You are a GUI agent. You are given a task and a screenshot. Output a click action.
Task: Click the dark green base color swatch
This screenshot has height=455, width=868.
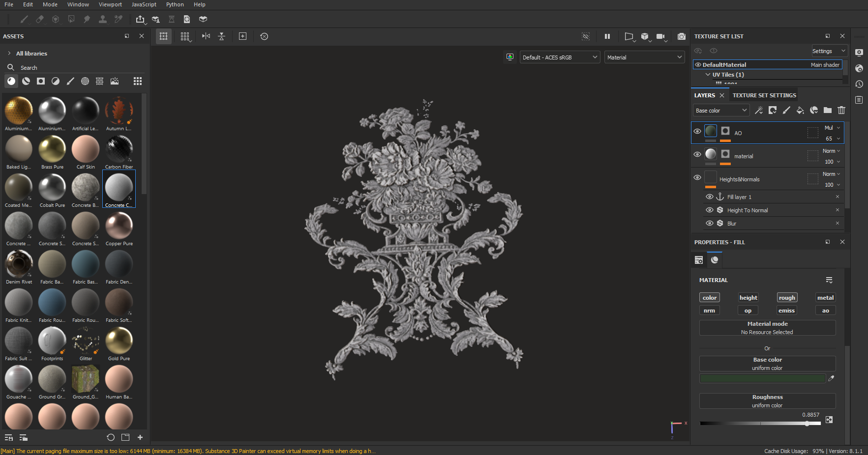pos(762,378)
